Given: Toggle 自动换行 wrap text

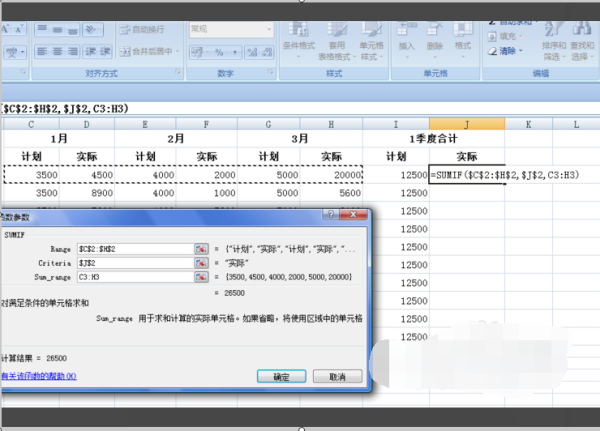Looking at the screenshot, I should click(145, 30).
